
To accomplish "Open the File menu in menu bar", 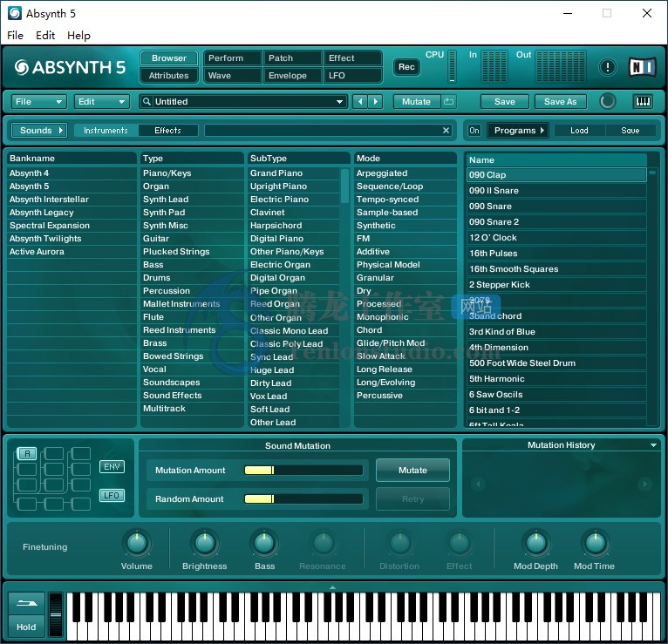I will (15, 36).
